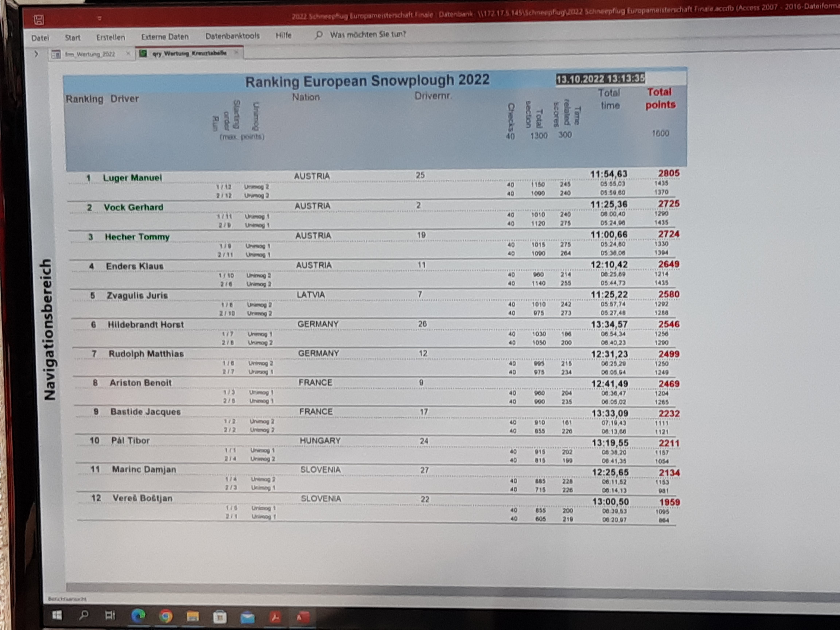This screenshot has height=630, width=840.
Task: Open Task View from the taskbar
Action: coord(110,615)
